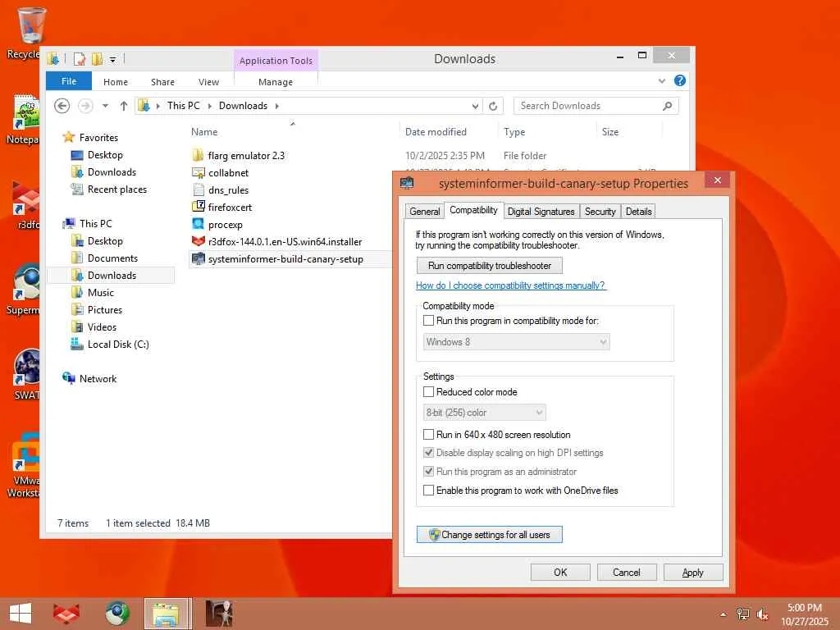Click Apply in Properties dialog
This screenshot has width=840, height=630.
tap(692, 572)
